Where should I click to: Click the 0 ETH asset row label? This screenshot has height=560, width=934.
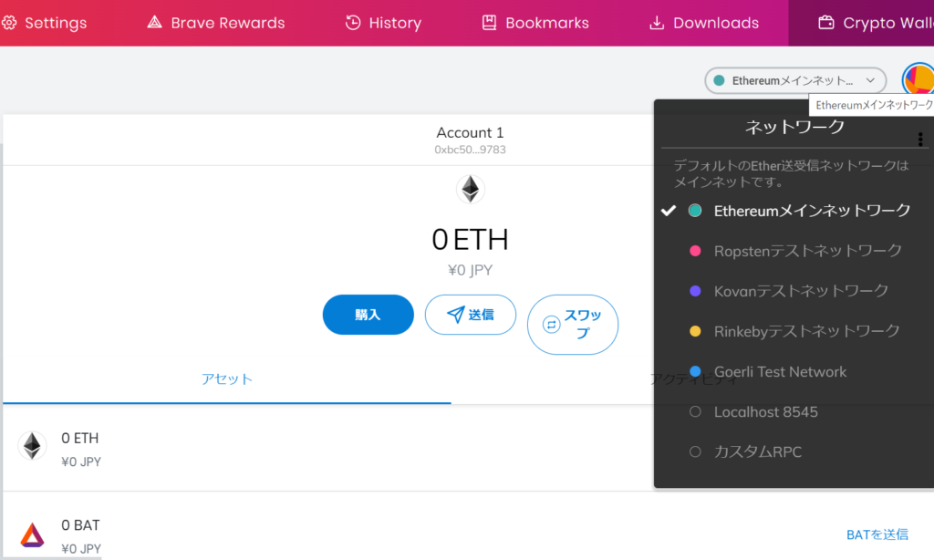point(80,438)
